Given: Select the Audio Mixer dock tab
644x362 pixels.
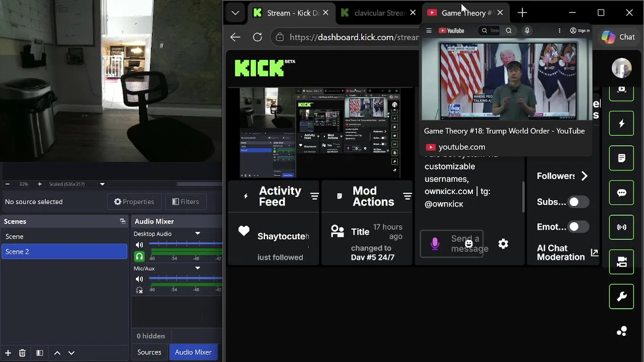Looking at the screenshot, I should (x=193, y=352).
